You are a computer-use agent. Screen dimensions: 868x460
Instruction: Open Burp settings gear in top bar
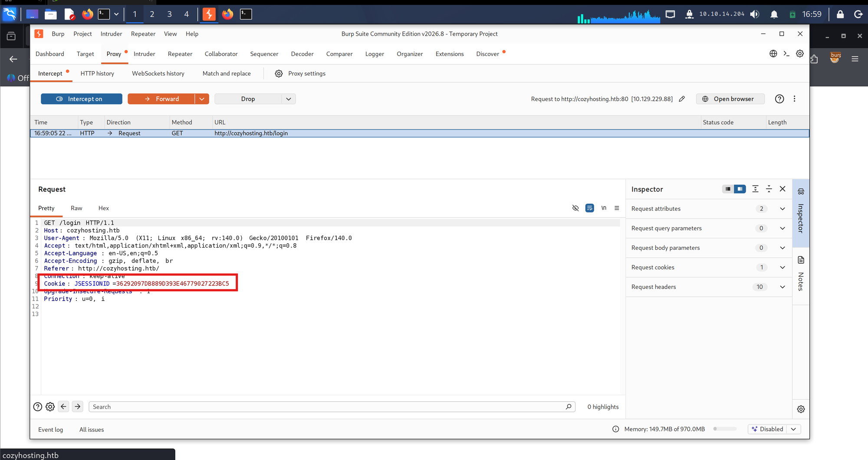800,54
